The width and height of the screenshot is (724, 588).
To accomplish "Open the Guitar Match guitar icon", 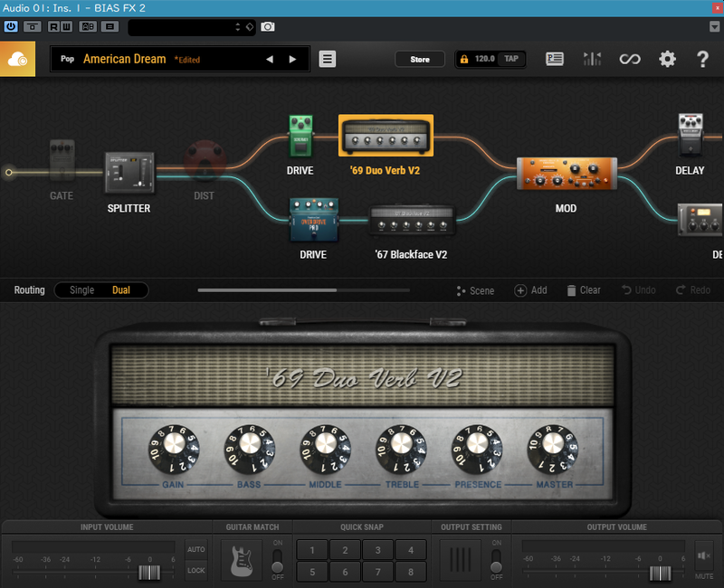I will pyautogui.click(x=242, y=560).
